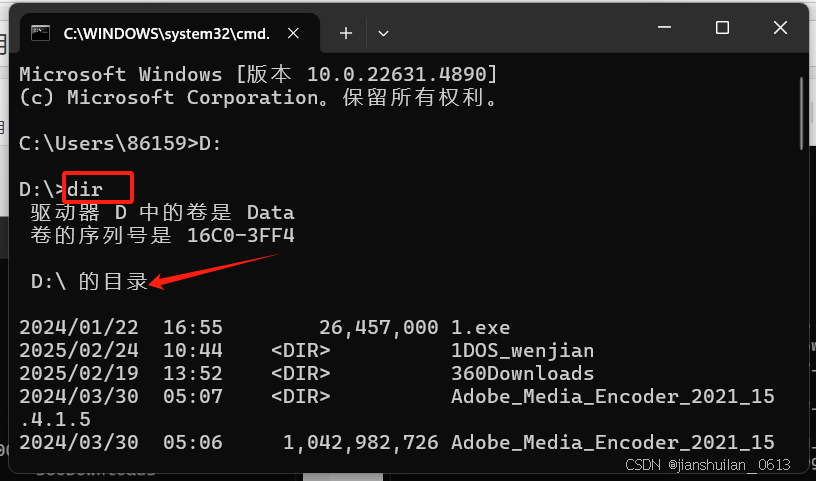Close the terminal window
Screen dimensions: 816x481
pos(780,27)
